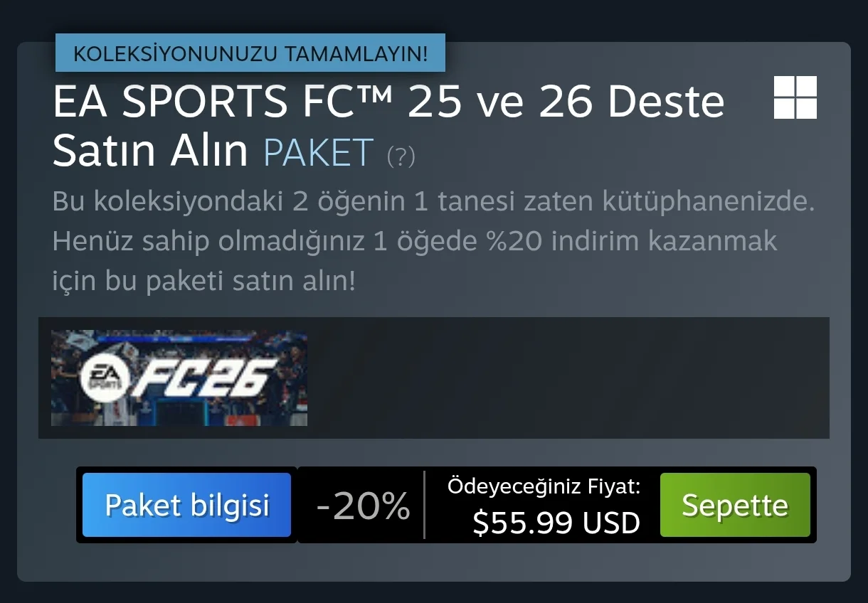Click the -20% discount badge
Viewport: 868px width, 603px height.
(363, 506)
